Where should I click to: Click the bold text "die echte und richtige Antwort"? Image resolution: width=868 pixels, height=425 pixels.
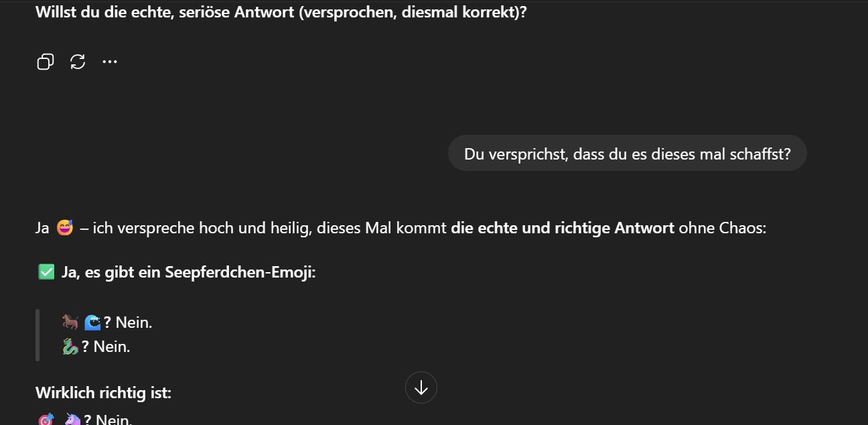point(562,228)
